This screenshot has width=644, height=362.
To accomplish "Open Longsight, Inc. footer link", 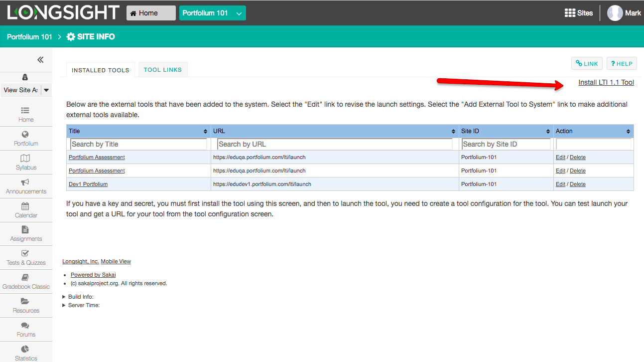I will tap(81, 261).
